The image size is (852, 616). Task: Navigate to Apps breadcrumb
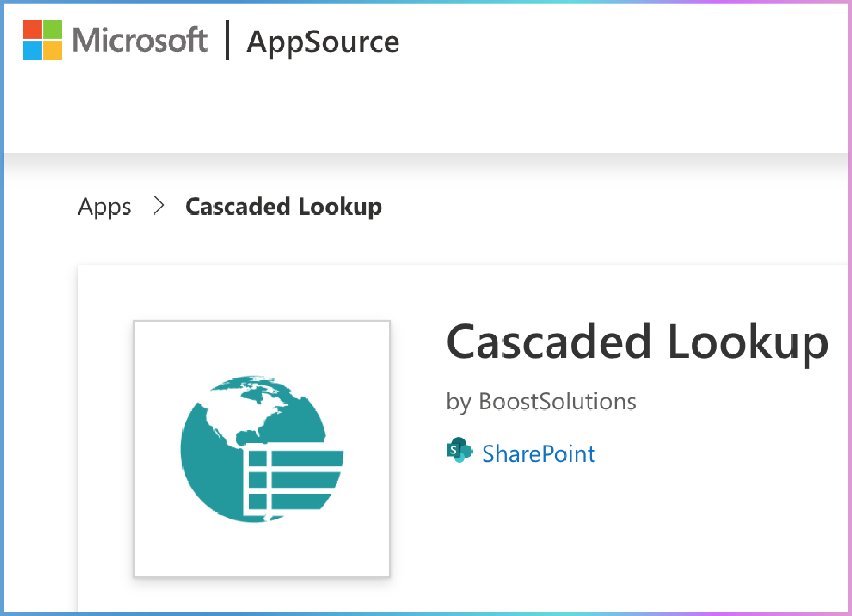(x=105, y=207)
